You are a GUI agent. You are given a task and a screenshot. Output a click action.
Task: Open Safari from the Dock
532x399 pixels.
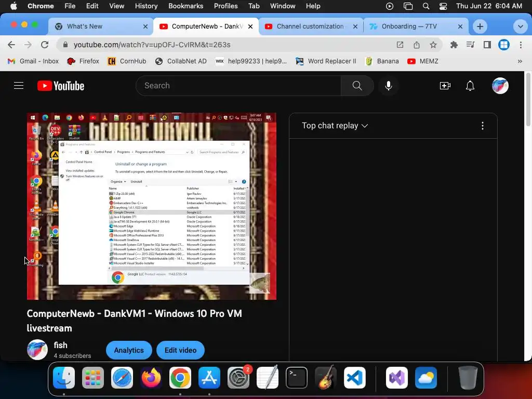pyautogui.click(x=122, y=378)
